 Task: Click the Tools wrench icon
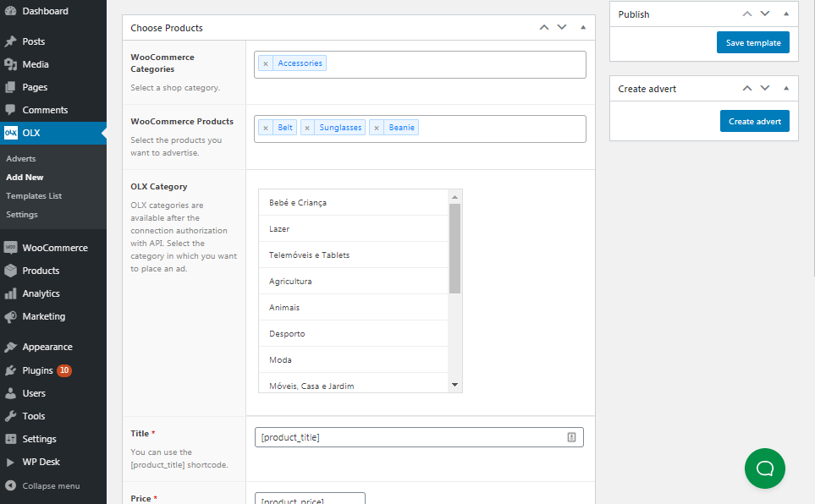click(x=10, y=416)
